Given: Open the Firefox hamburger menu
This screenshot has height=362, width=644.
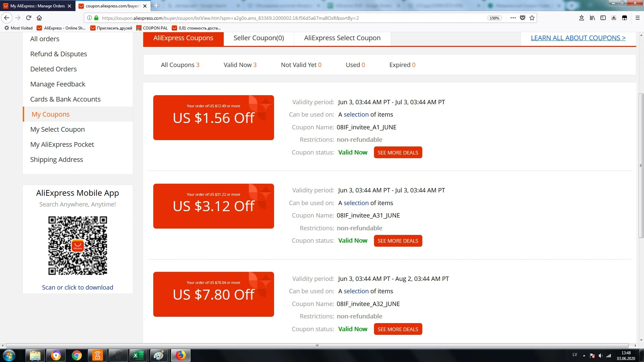Looking at the screenshot, I should 638,18.
